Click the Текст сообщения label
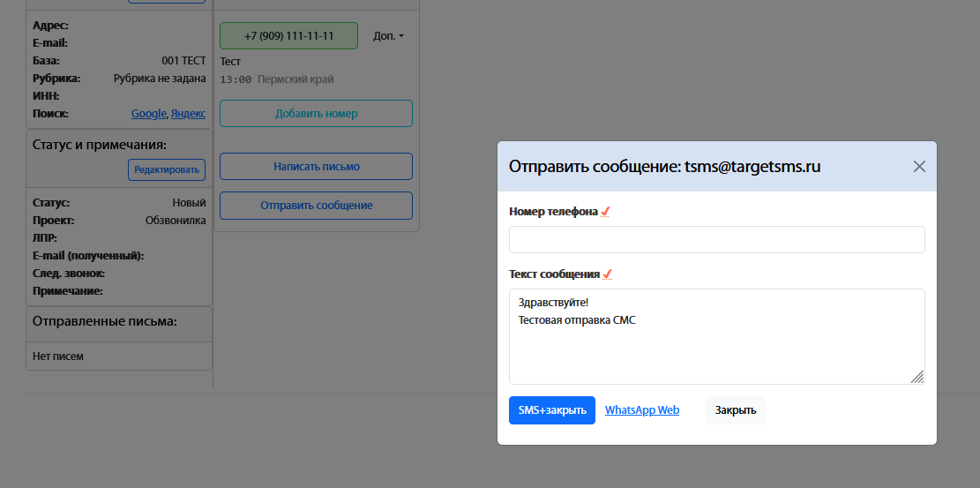The height and width of the screenshot is (488, 980). tap(554, 274)
